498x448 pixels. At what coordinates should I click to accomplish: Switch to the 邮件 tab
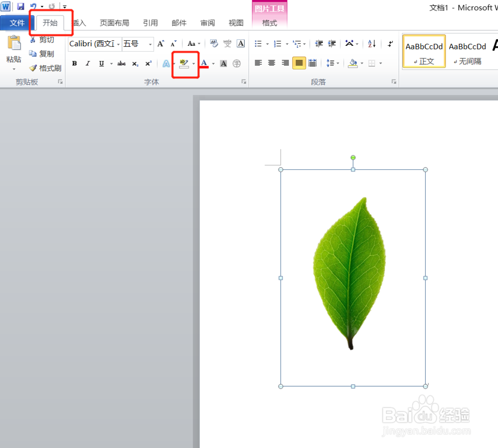(179, 23)
